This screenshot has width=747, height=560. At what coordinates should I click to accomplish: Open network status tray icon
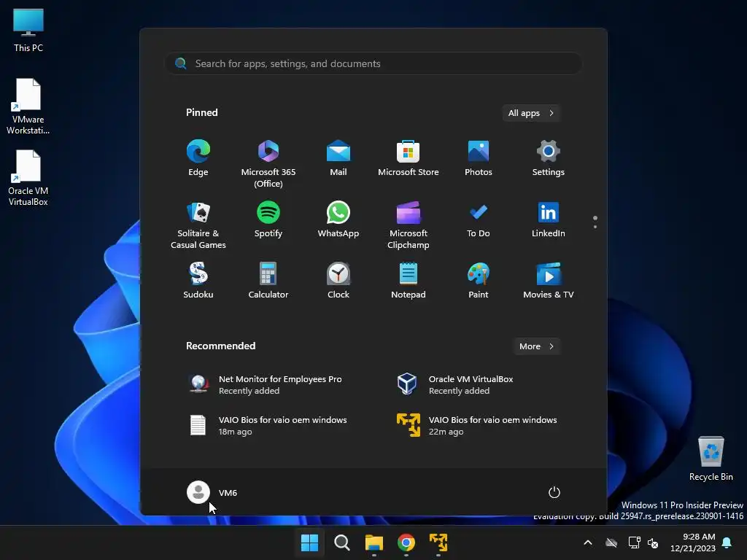[x=634, y=542]
